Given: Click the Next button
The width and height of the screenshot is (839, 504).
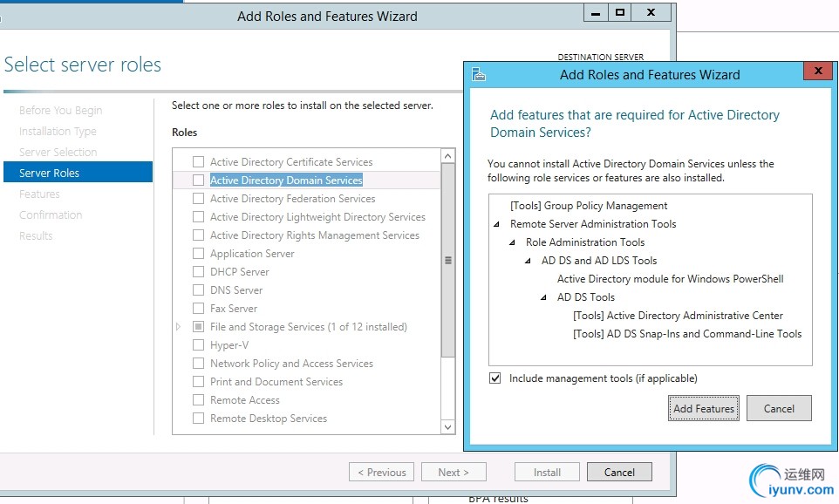Looking at the screenshot, I should [x=454, y=472].
